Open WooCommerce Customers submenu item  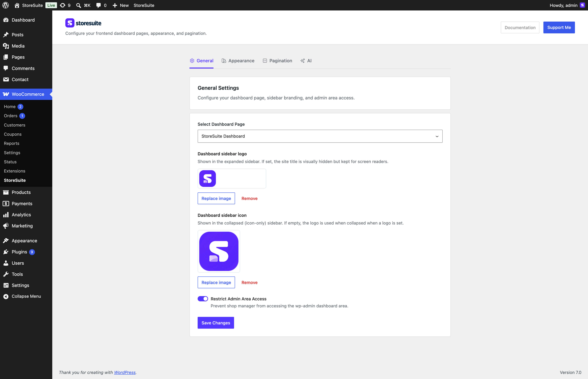pos(15,125)
